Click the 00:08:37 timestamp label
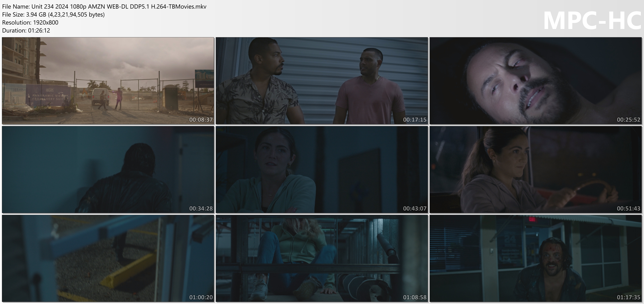Viewport: 644px width, 304px height. click(x=201, y=120)
